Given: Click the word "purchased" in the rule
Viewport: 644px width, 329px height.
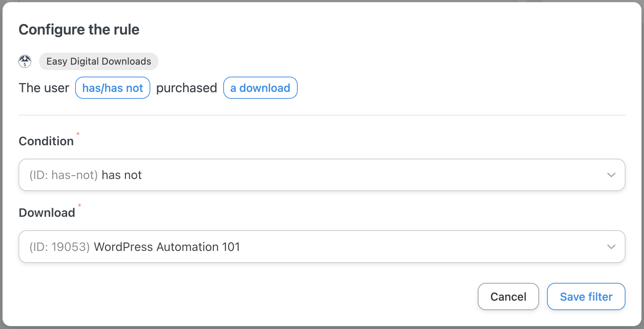Looking at the screenshot, I should [x=187, y=88].
